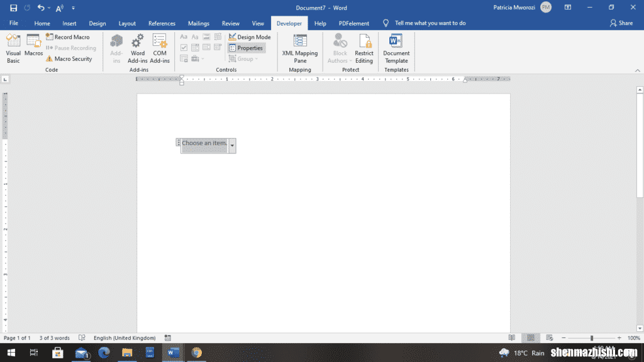Click Page 1 of 1 in status bar
The image size is (644, 362).
coord(17,337)
